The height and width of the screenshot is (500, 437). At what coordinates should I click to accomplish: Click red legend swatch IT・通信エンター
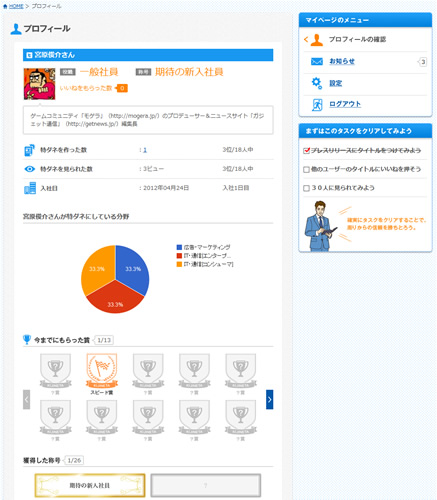[179, 256]
